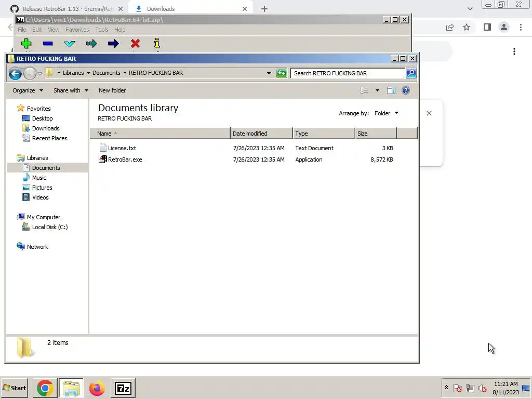Select the RetroBar.exe application icon
Viewport: 532px width, 399px height.
pos(103,159)
